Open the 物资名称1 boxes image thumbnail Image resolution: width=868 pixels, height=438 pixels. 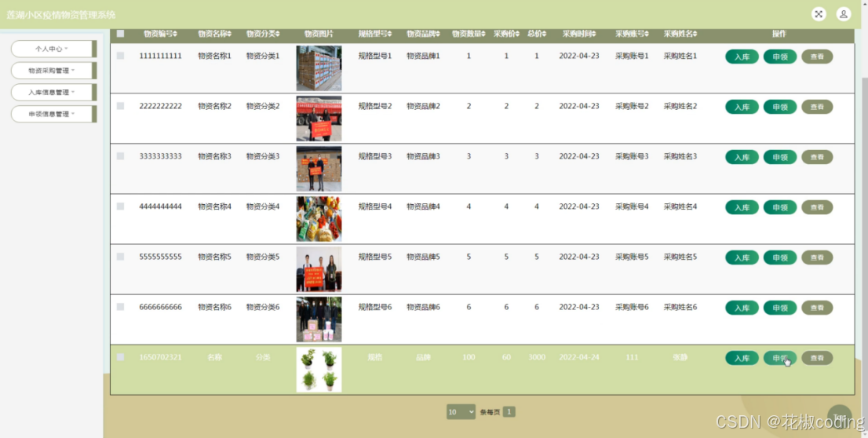pyautogui.click(x=319, y=68)
